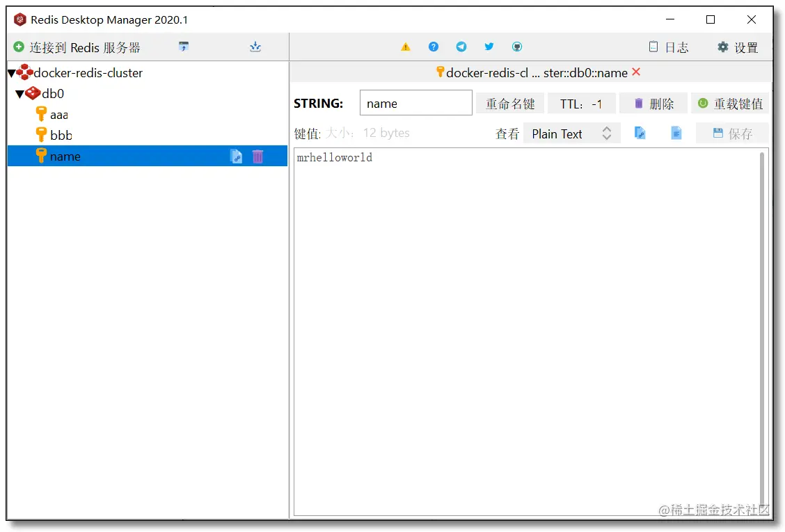Click the db0 red database icon
The width and height of the screenshot is (785, 532).
[x=33, y=93]
